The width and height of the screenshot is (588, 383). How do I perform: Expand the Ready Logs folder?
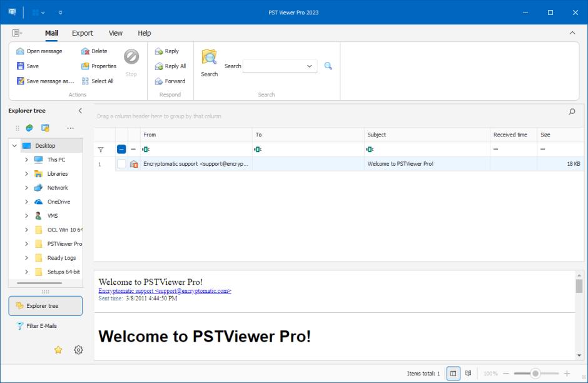26,258
